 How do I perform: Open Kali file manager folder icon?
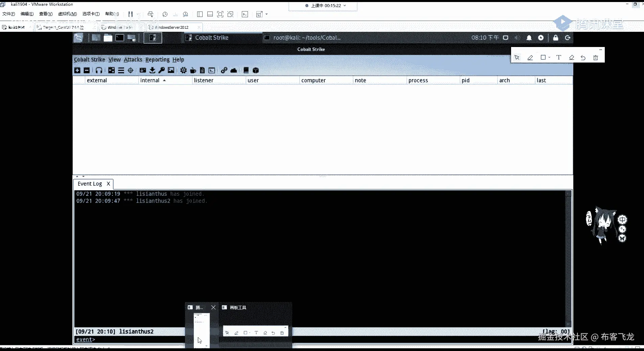[x=108, y=38]
